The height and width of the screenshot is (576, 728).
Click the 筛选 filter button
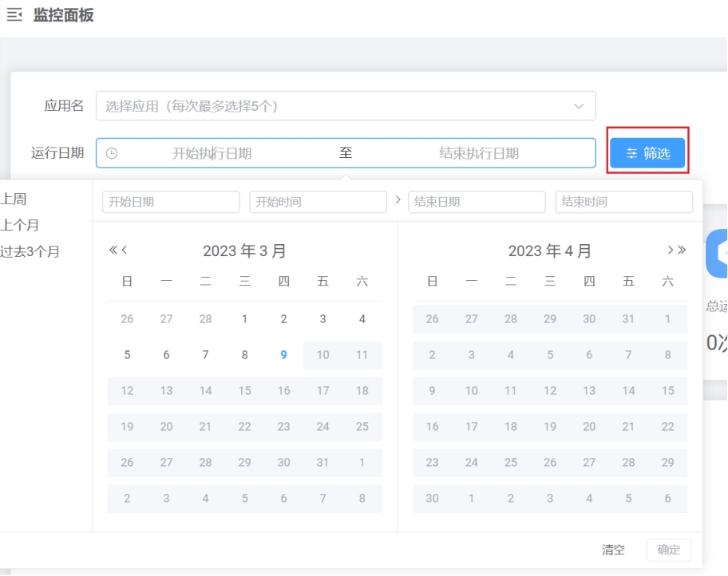[x=647, y=152]
